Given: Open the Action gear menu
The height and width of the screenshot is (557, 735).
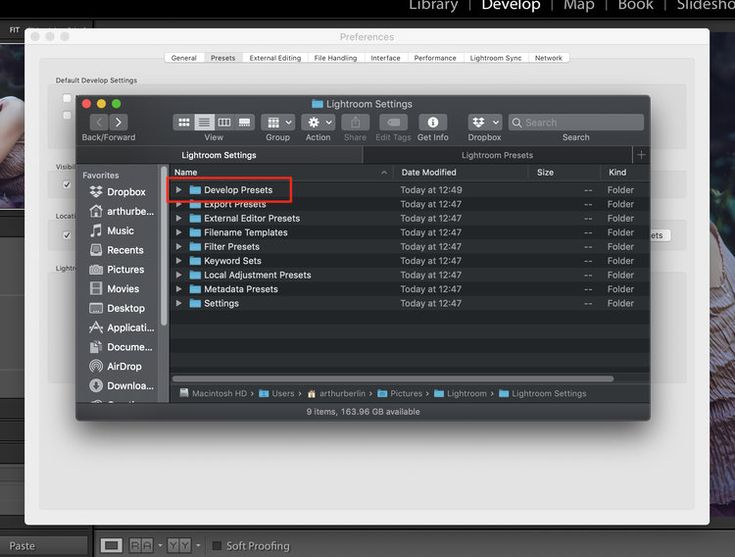Looking at the screenshot, I should [x=318, y=122].
